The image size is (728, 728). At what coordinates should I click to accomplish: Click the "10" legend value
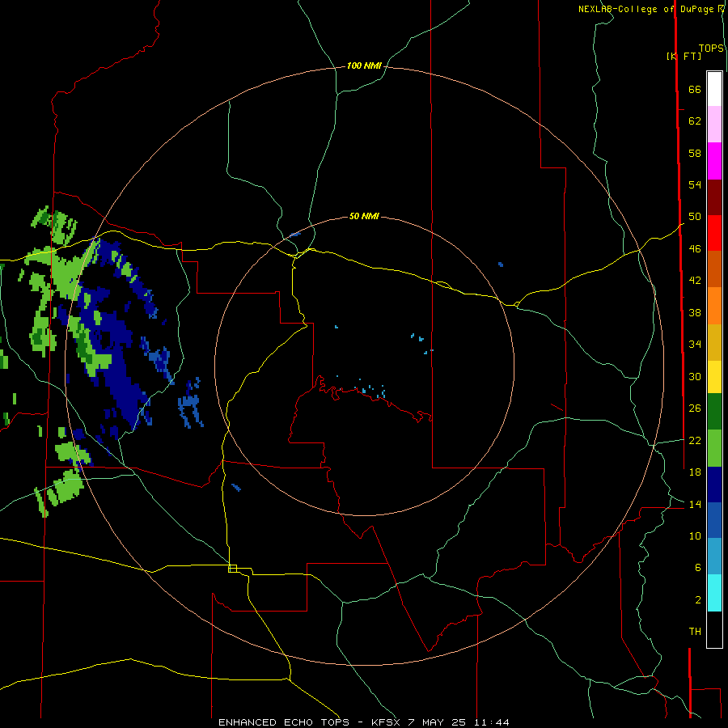click(695, 535)
